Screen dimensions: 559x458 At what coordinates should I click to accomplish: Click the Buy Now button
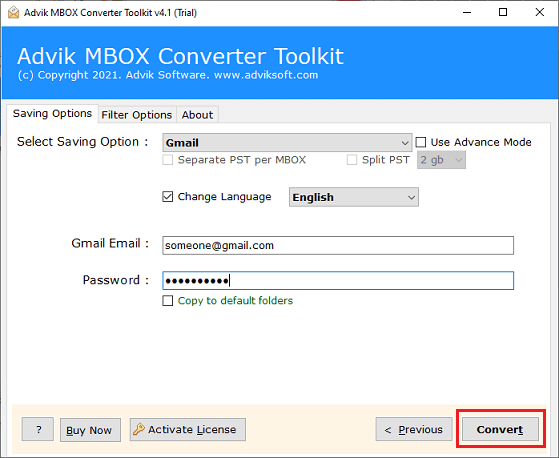tap(90, 430)
